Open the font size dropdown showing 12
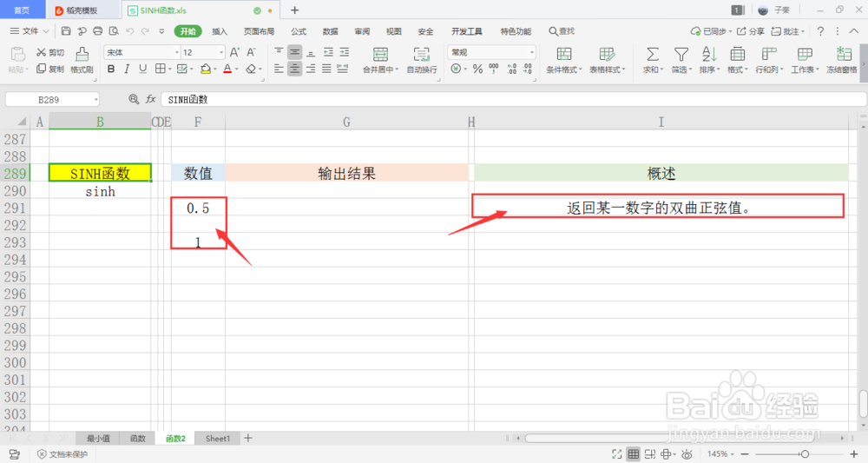This screenshot has width=868, height=463. (x=220, y=52)
